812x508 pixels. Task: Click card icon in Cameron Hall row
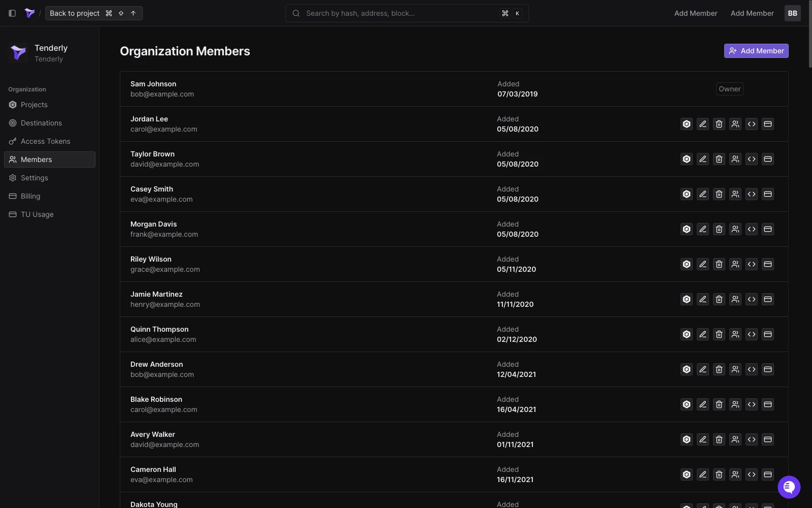point(768,474)
